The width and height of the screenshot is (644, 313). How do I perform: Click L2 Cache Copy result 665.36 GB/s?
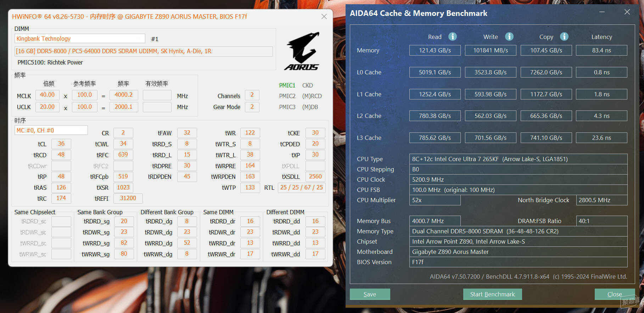546,116
